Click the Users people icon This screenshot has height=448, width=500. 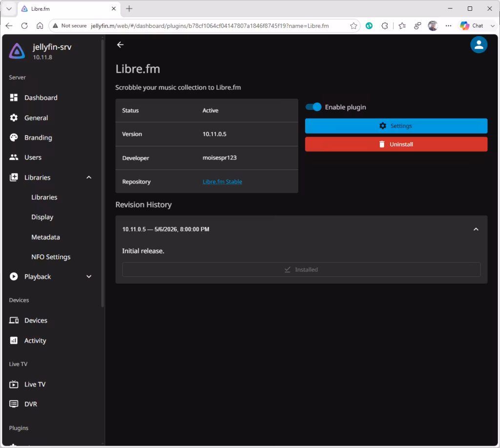pyautogui.click(x=14, y=158)
